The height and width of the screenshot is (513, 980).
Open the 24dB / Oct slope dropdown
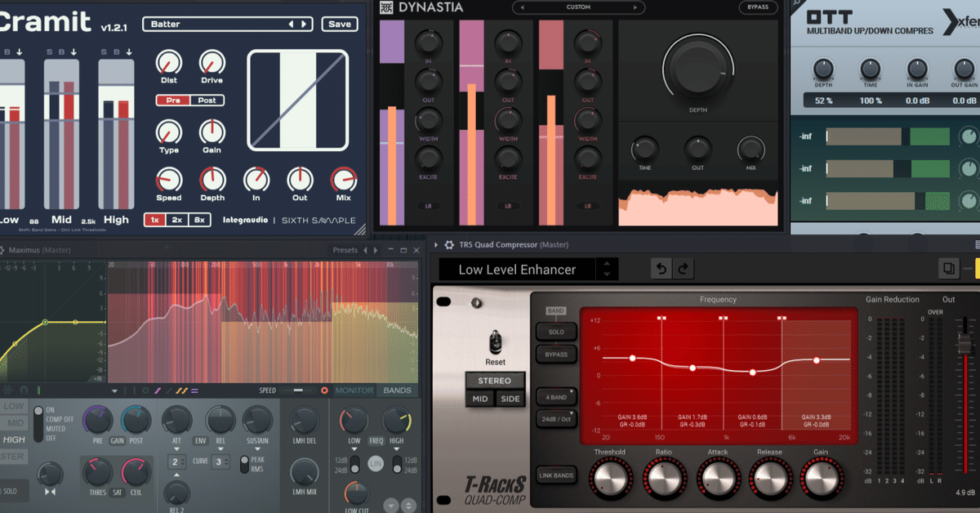pos(556,417)
